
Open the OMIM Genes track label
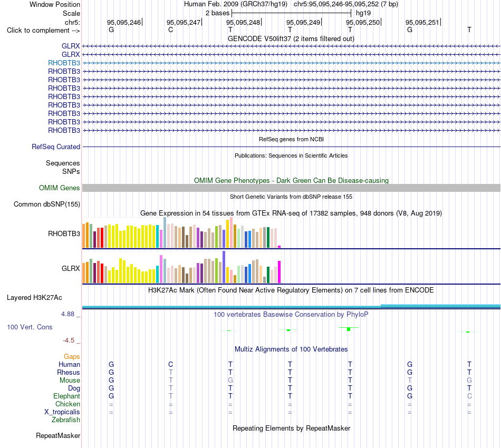click(x=59, y=188)
